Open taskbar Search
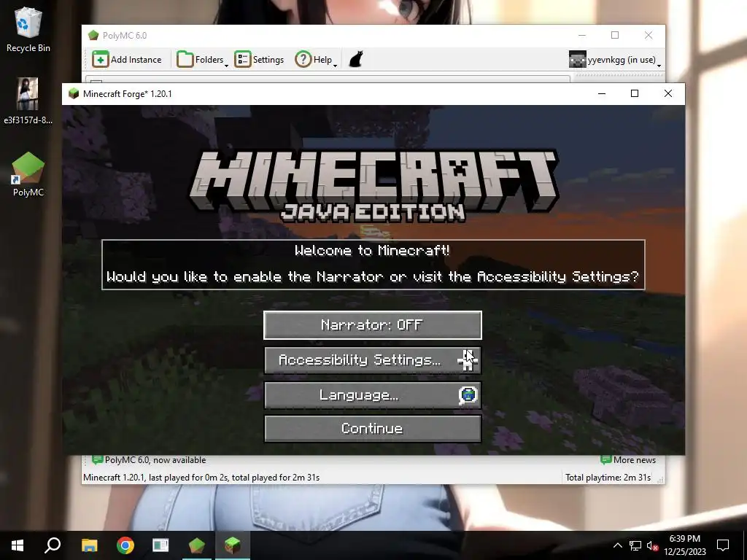The width and height of the screenshot is (747, 560). tap(53, 545)
